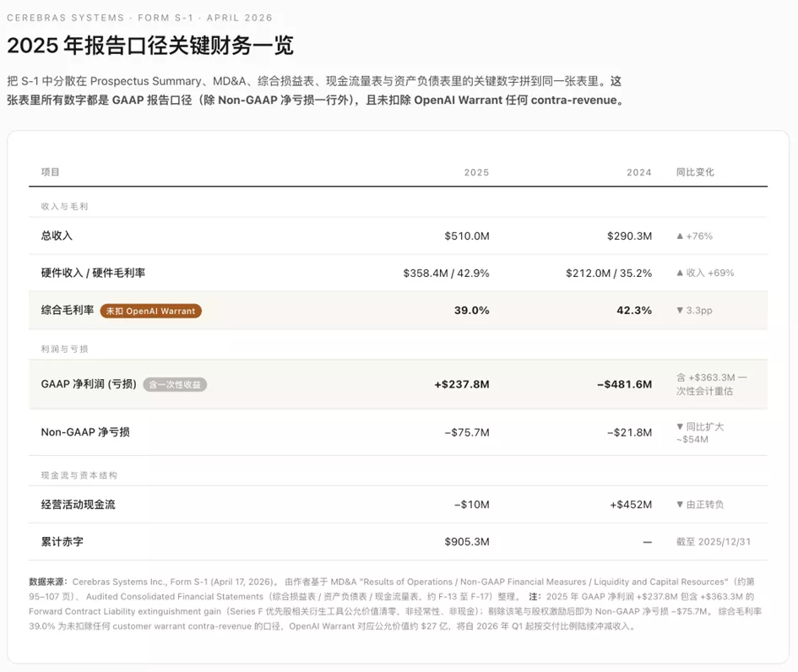
Task: Click the 数据来源 footnote label
Action: 48,582
